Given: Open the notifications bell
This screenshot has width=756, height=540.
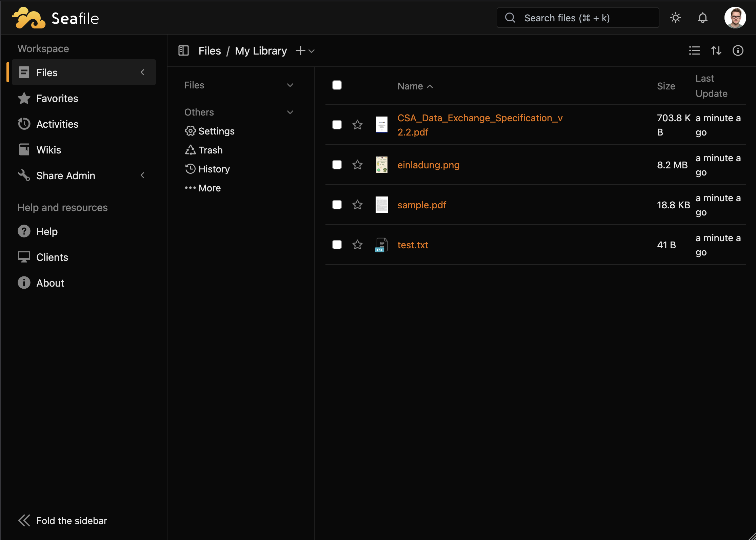Looking at the screenshot, I should tap(702, 18).
